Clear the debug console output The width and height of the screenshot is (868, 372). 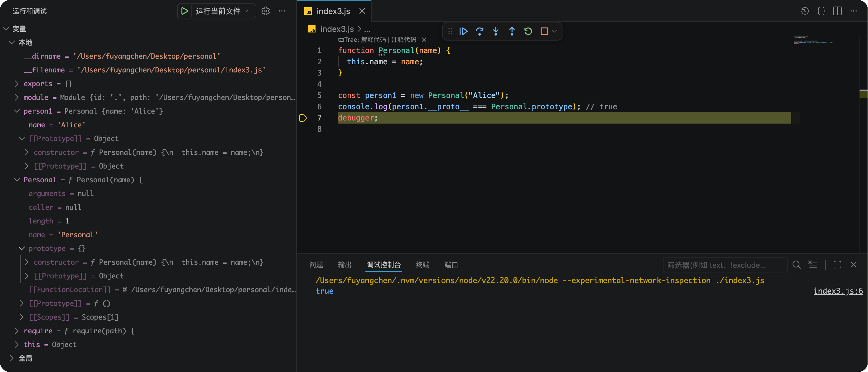[x=813, y=265]
